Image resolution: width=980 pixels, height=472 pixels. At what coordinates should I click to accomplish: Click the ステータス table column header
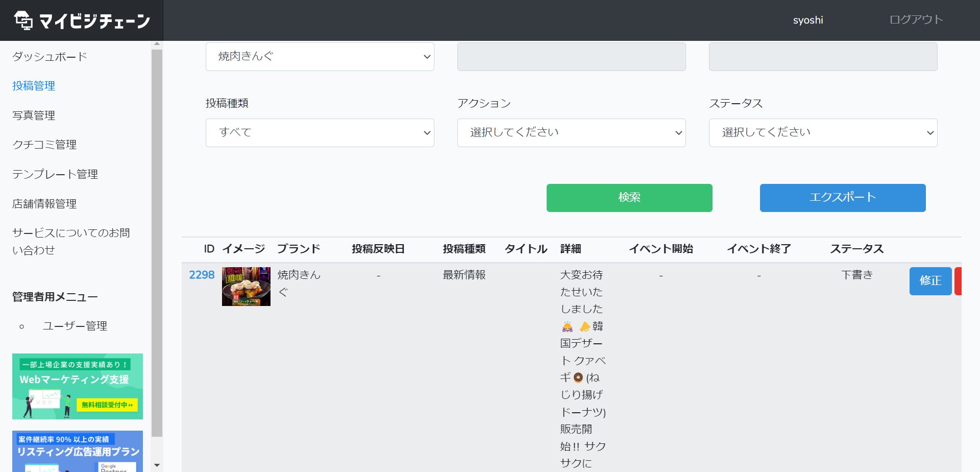(x=857, y=249)
